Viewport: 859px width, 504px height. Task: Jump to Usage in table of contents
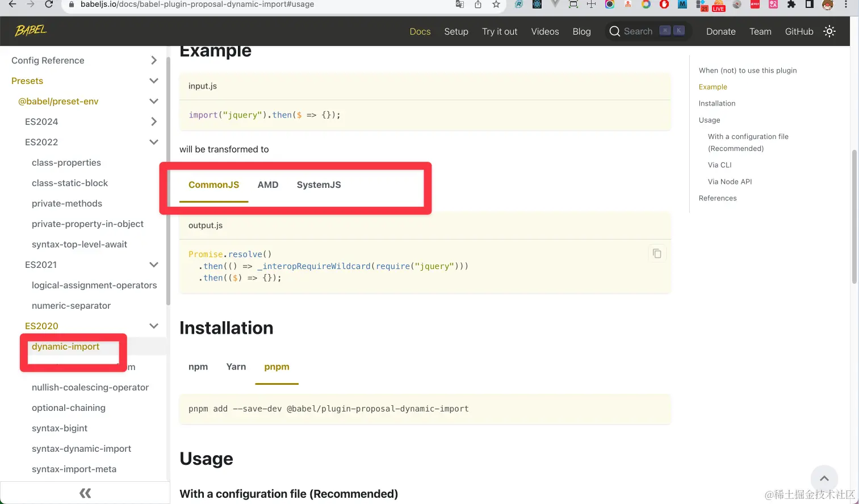[710, 120]
